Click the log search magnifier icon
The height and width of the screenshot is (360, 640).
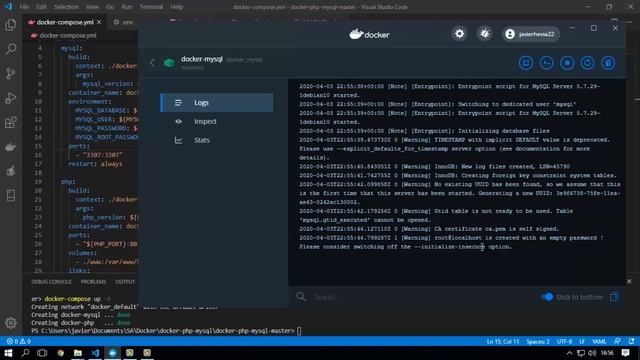[x=301, y=297]
